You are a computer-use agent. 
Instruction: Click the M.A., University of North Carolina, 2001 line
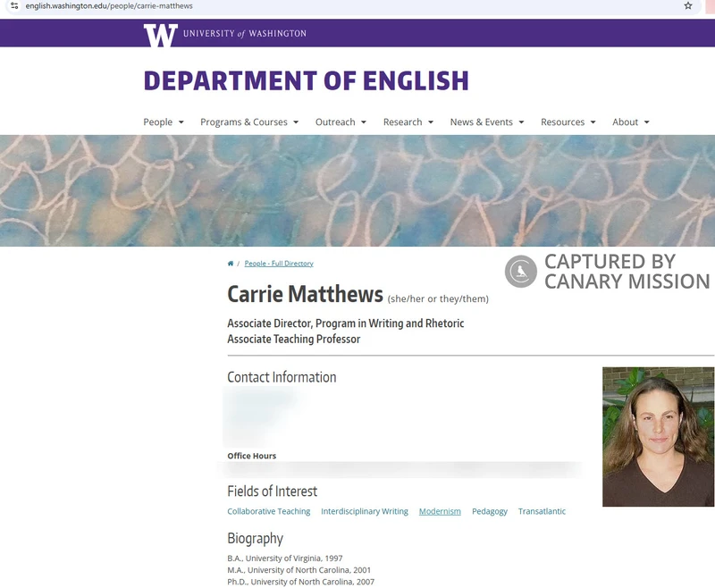click(x=299, y=570)
